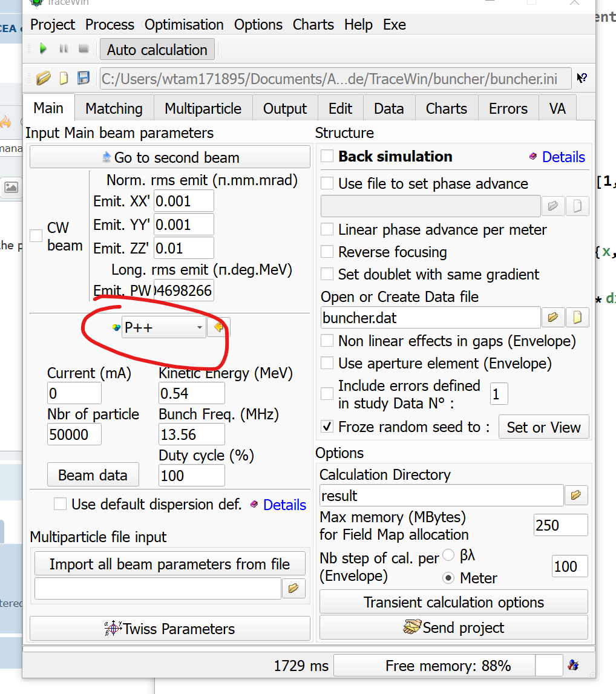Click the Current (mA) field
The height and width of the screenshot is (694, 616).
pyautogui.click(x=74, y=393)
